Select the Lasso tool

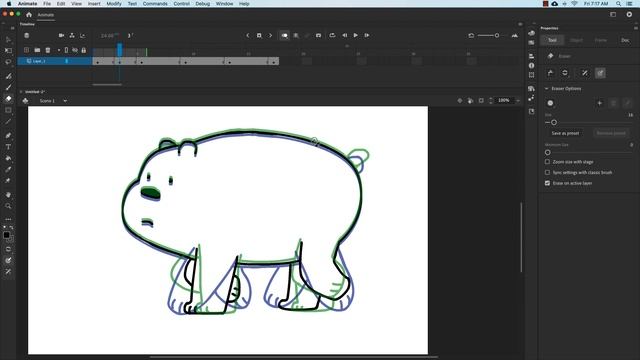pyautogui.click(x=8, y=62)
